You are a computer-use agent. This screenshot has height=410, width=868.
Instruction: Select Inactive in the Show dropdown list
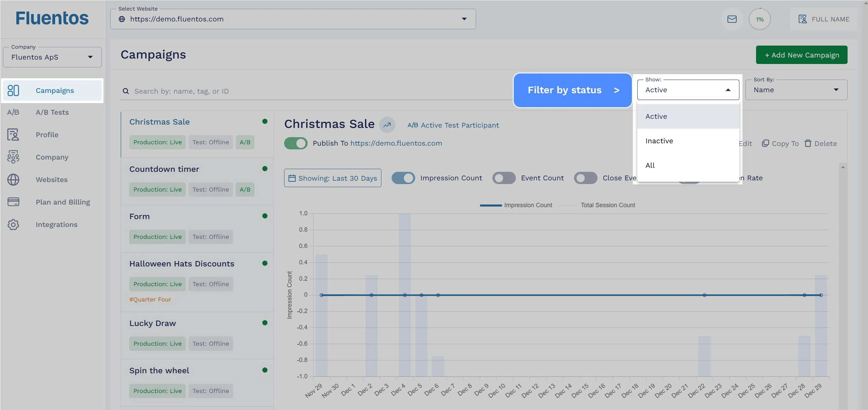(x=688, y=141)
